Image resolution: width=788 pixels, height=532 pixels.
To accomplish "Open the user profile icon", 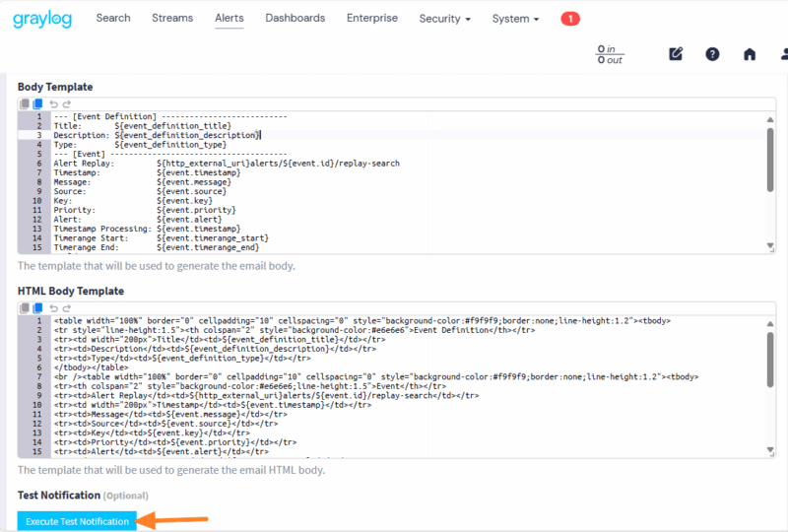I will [784, 54].
